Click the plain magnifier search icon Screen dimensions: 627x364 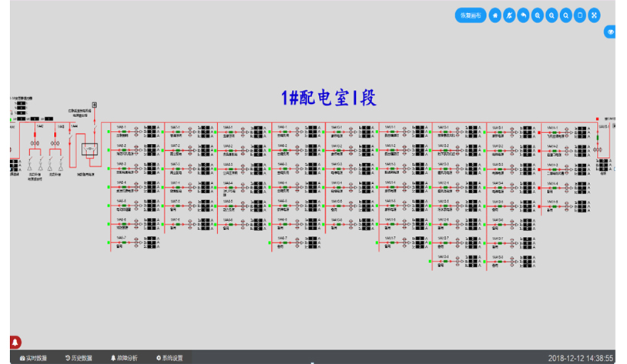(566, 15)
